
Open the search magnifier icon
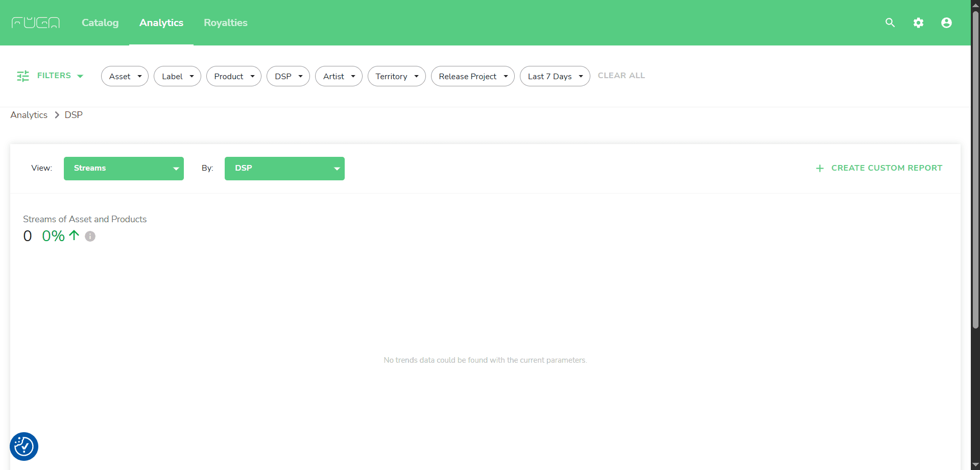[x=890, y=22]
